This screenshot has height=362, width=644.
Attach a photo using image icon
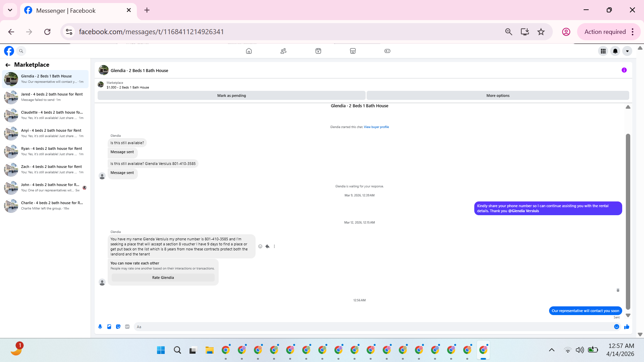point(109,326)
